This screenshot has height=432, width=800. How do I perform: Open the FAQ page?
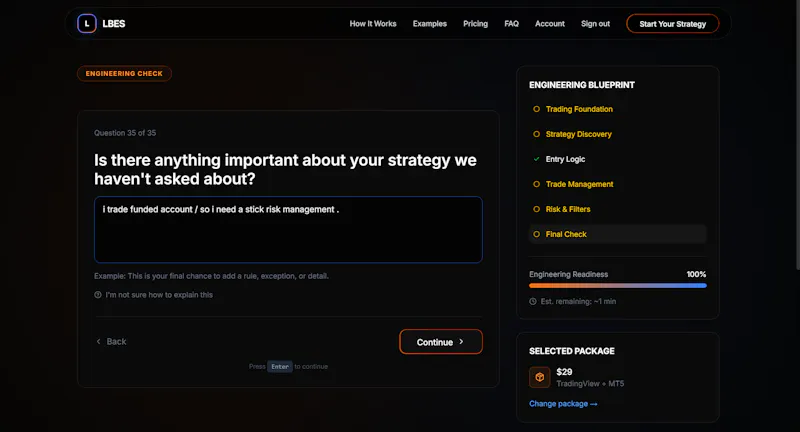tap(511, 24)
